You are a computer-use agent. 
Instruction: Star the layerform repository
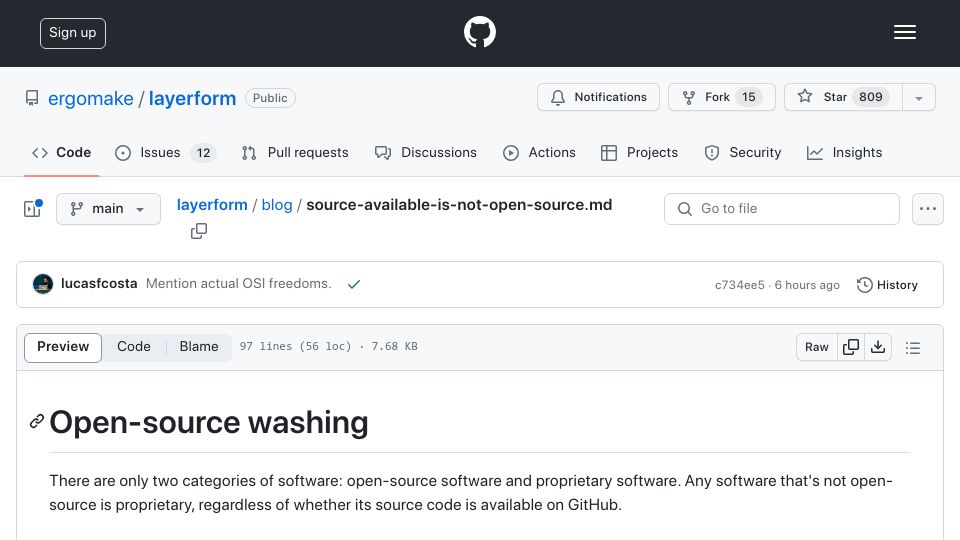[x=843, y=97]
